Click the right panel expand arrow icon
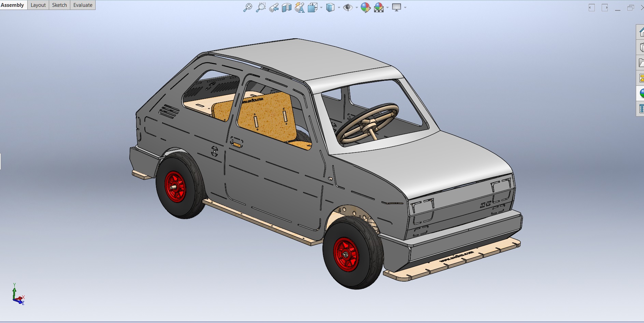This screenshot has height=323, width=644. click(605, 8)
